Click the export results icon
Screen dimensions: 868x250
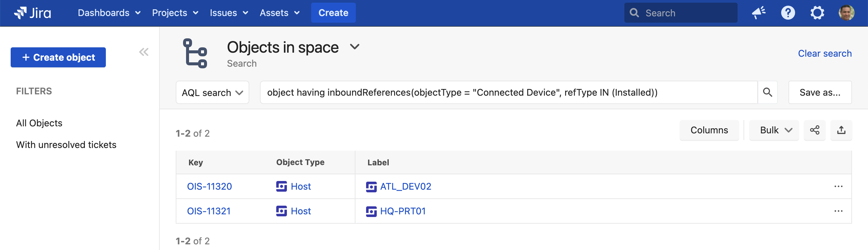tap(841, 130)
